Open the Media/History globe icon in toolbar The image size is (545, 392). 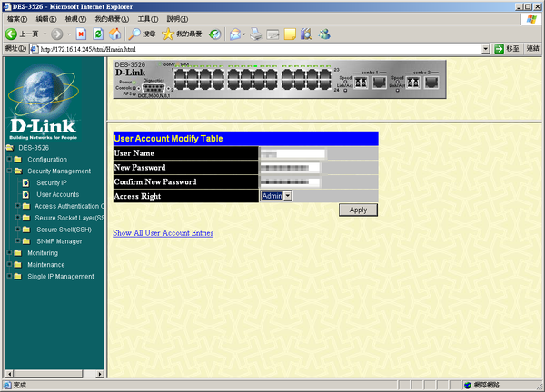click(214, 34)
